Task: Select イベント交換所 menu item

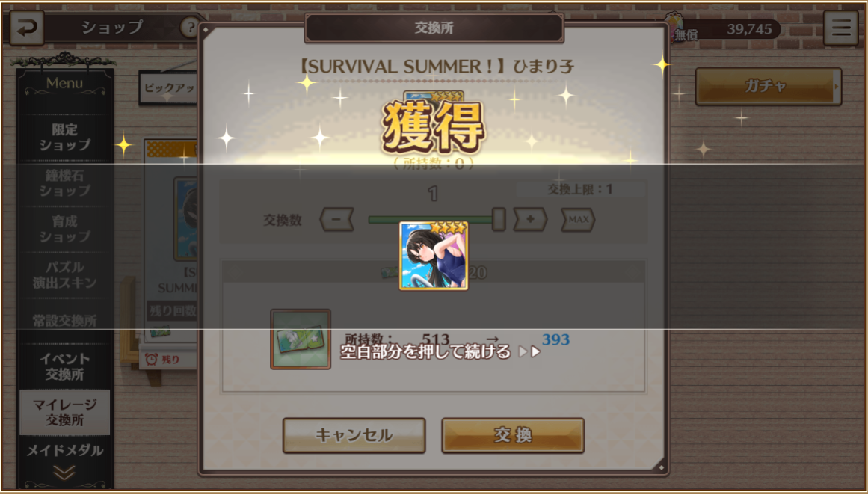Action: (x=65, y=366)
